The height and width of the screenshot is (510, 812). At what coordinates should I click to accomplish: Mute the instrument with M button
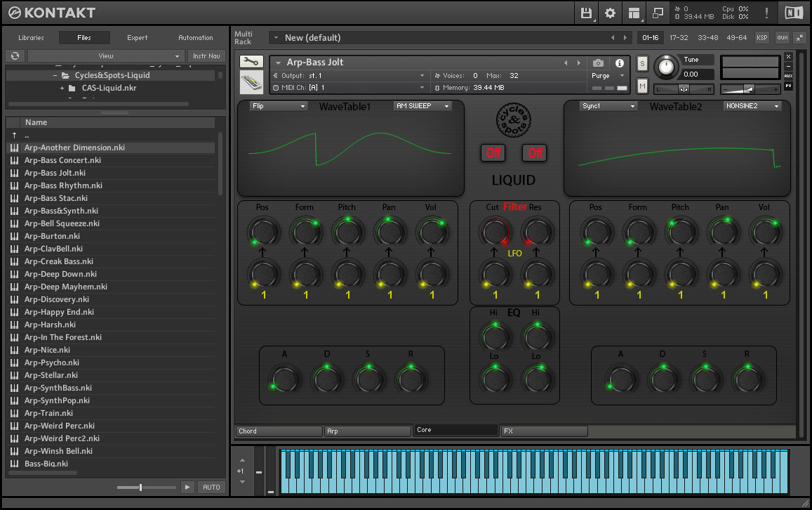click(x=642, y=86)
